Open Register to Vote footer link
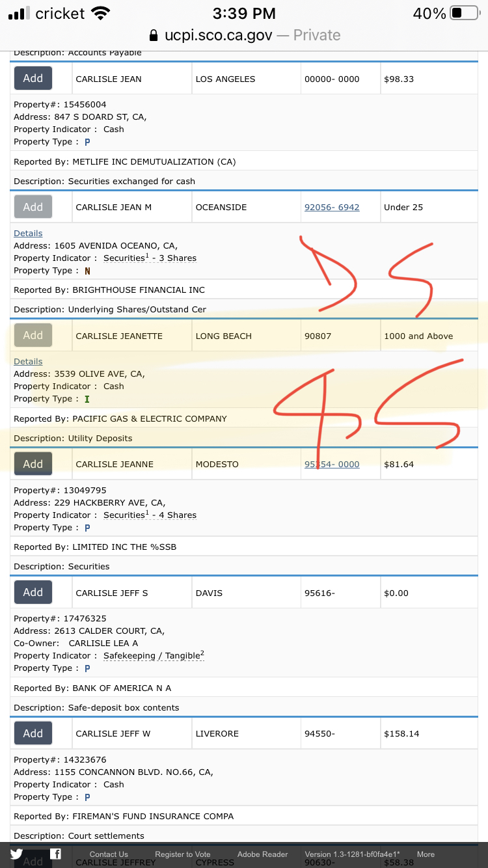This screenshot has height=868, width=488. coord(183,854)
